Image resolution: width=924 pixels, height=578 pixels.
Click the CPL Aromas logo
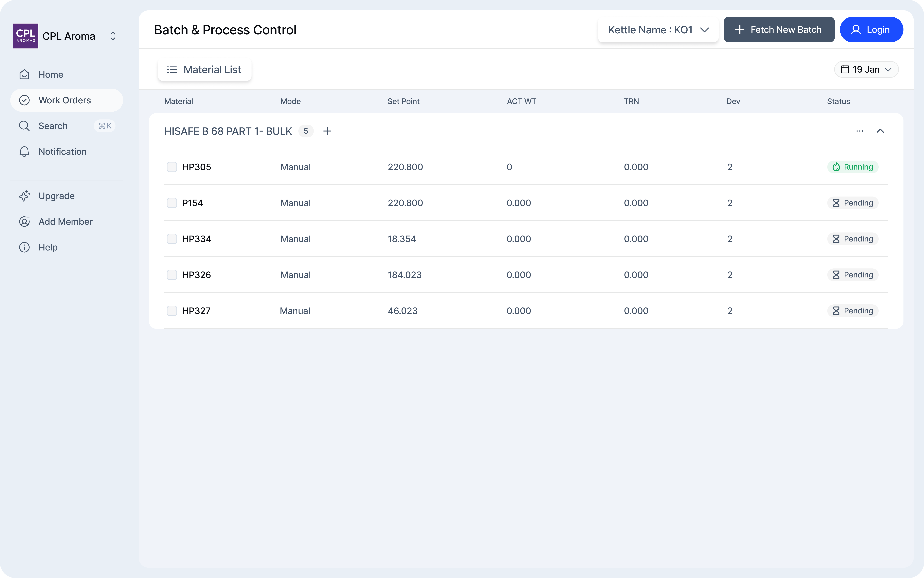tap(26, 36)
